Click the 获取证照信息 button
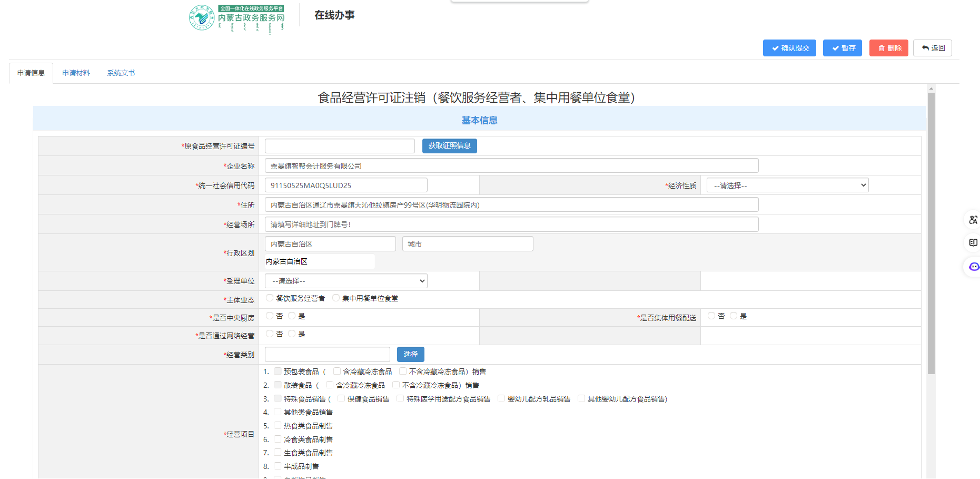The height and width of the screenshot is (479, 980). [449, 146]
